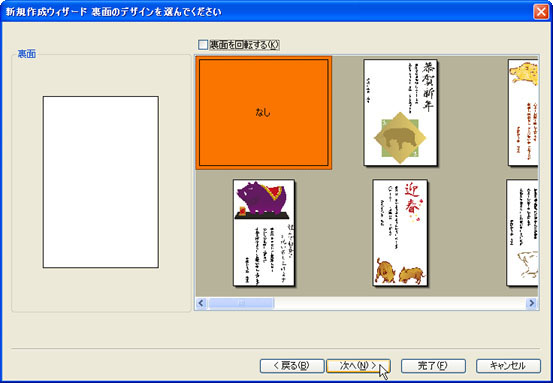The height and width of the screenshot is (383, 553).
Task: Close the 新規作成ウィザード dialog window
Action: pos(541,12)
